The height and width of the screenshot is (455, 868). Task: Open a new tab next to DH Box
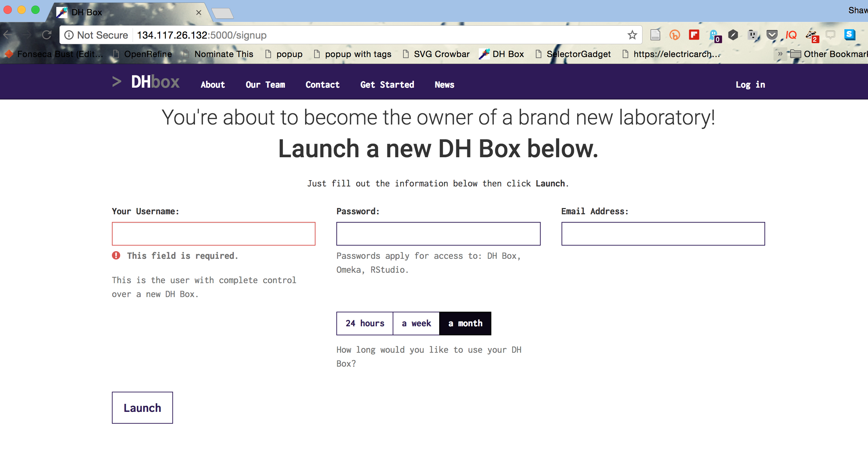(222, 14)
